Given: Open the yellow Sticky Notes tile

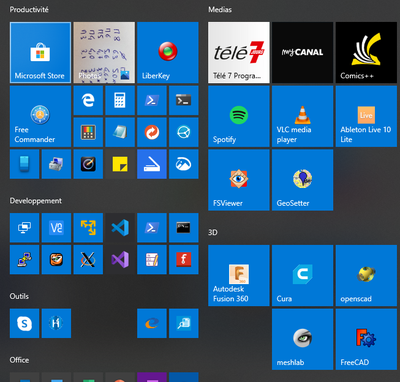Looking at the screenshot, I should [x=120, y=164].
